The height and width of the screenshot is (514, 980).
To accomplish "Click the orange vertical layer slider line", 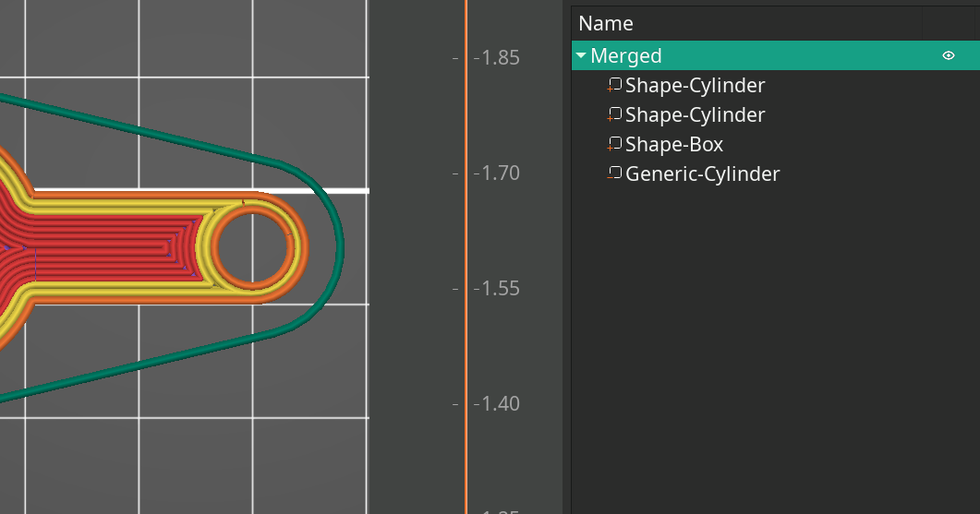I will (466, 231).
